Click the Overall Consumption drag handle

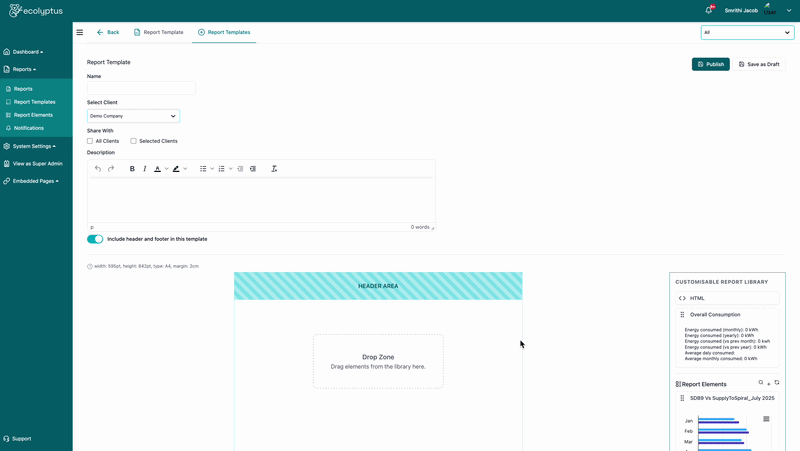(x=682, y=315)
